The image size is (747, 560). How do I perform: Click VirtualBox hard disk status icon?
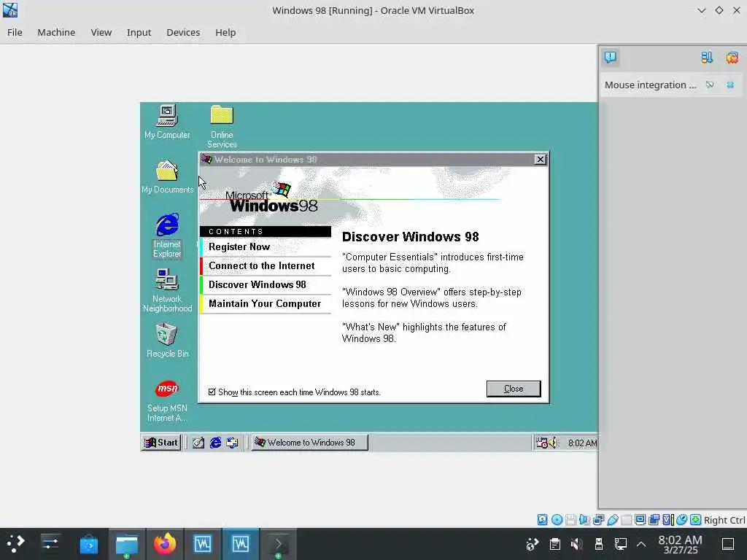point(542,519)
